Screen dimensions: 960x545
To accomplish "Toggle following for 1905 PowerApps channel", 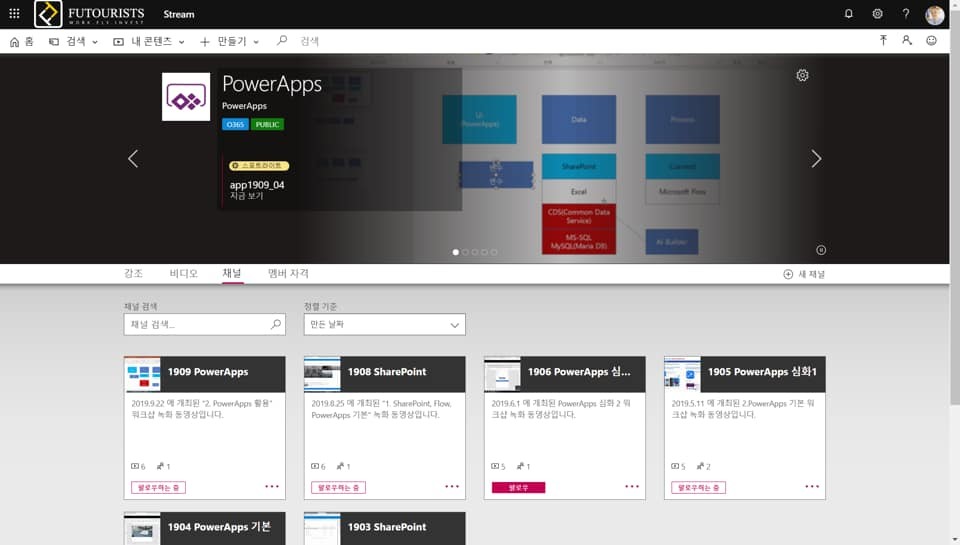I will 698,487.
